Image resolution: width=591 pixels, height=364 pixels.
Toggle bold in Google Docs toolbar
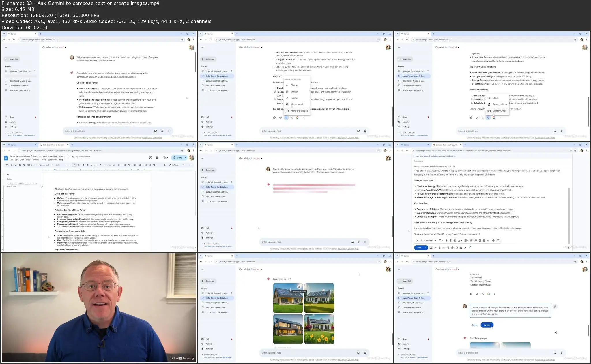tap(83, 165)
